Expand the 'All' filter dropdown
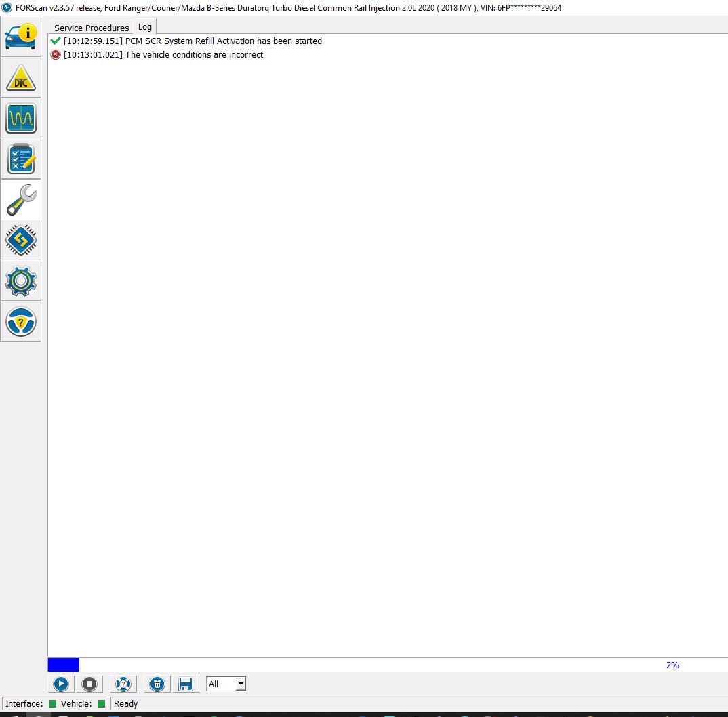Image resolution: width=728 pixels, height=717 pixels. (x=240, y=684)
